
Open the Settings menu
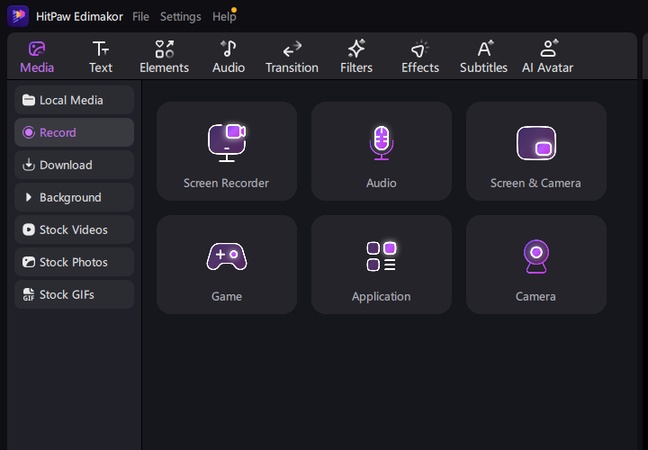coord(181,17)
